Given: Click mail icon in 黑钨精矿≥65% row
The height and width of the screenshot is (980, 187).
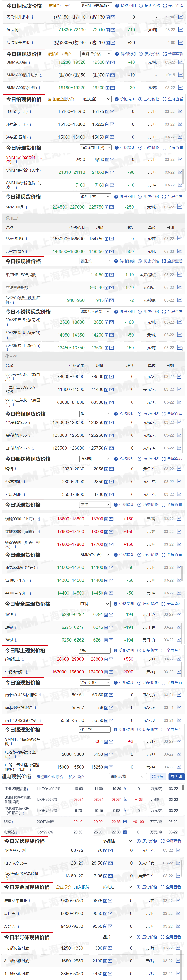Looking at the screenshot, I should [111, 423].
